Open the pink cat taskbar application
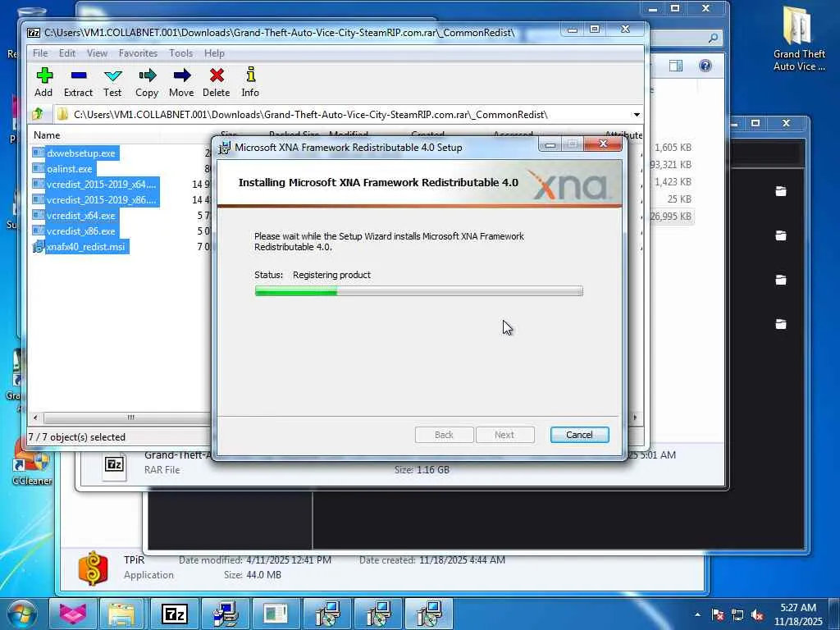The width and height of the screenshot is (840, 630). [x=73, y=614]
